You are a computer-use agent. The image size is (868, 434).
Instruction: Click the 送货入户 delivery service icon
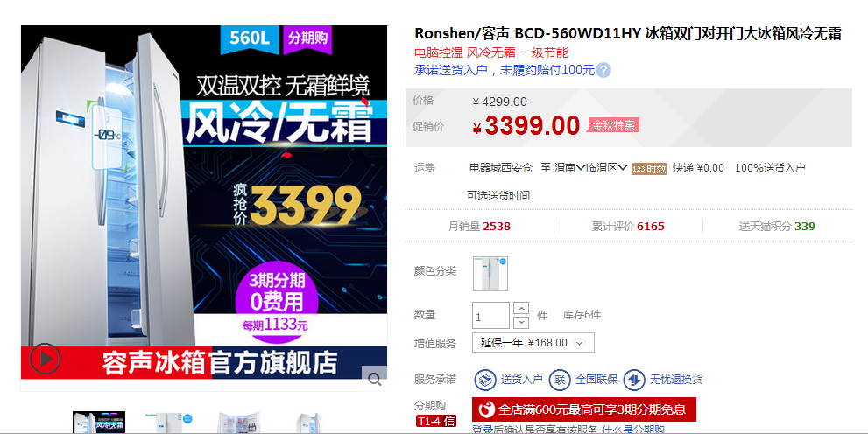coord(485,380)
